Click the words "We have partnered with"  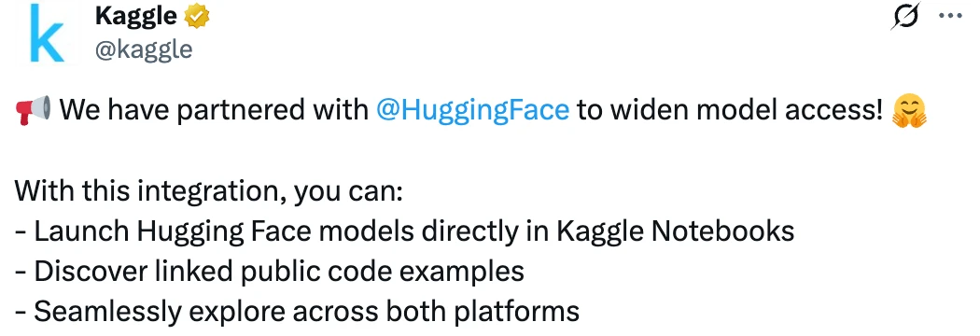tap(214, 110)
